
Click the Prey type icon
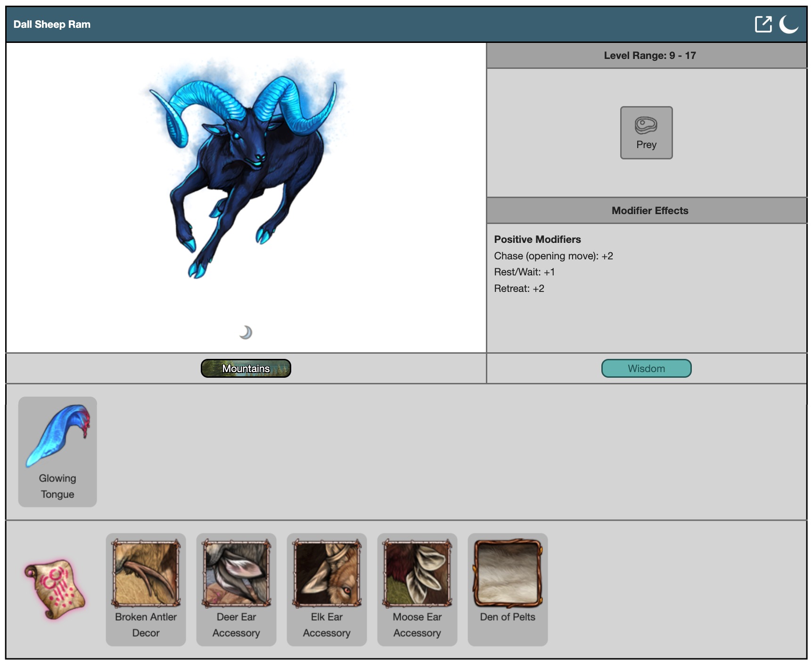(646, 133)
